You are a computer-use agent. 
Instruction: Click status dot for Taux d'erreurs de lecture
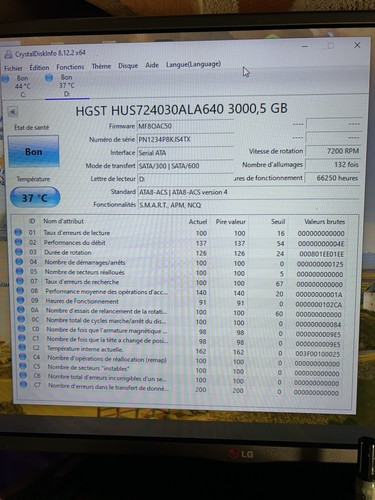point(18,232)
